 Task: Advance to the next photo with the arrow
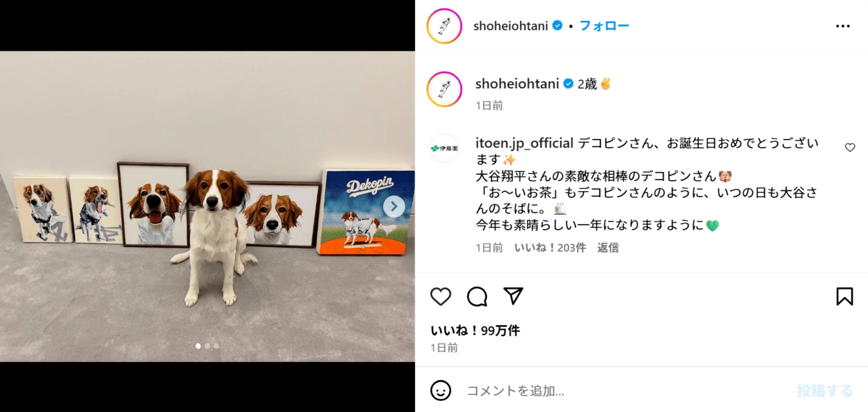394,207
